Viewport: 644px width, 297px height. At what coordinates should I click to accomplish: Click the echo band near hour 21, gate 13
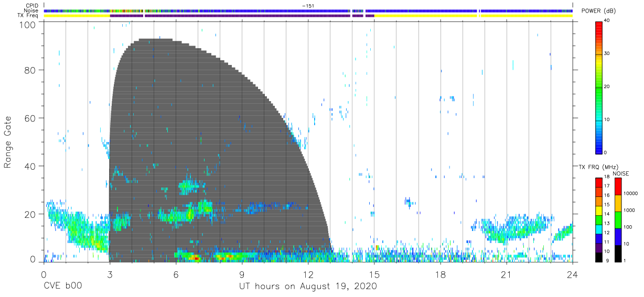tap(514, 228)
